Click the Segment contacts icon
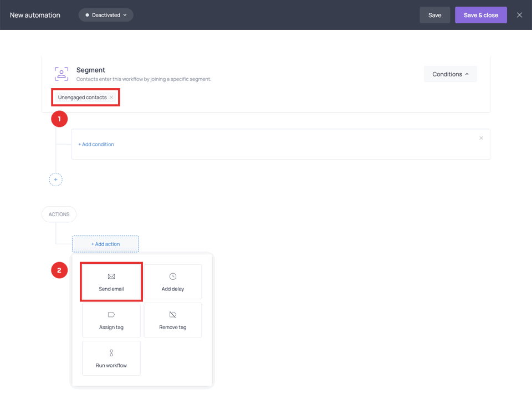This screenshot has height=399, width=532. (61, 73)
